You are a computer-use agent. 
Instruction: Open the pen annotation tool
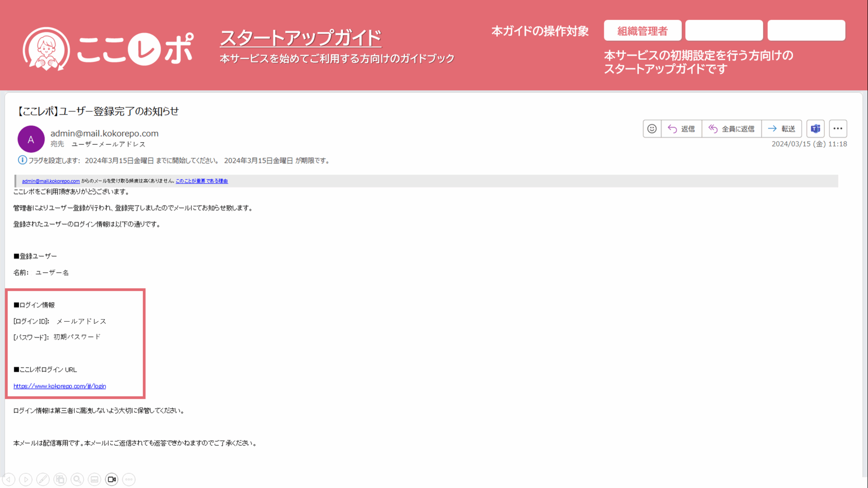point(43,479)
